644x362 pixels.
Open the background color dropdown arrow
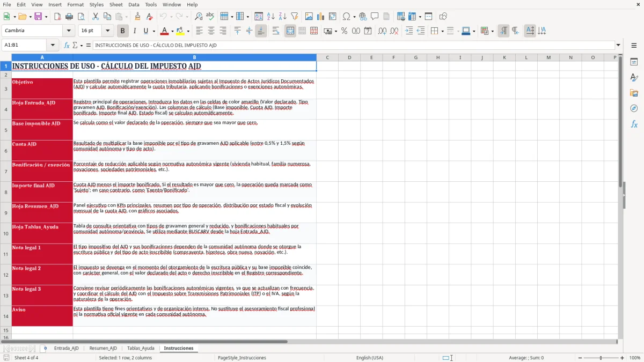(188, 31)
